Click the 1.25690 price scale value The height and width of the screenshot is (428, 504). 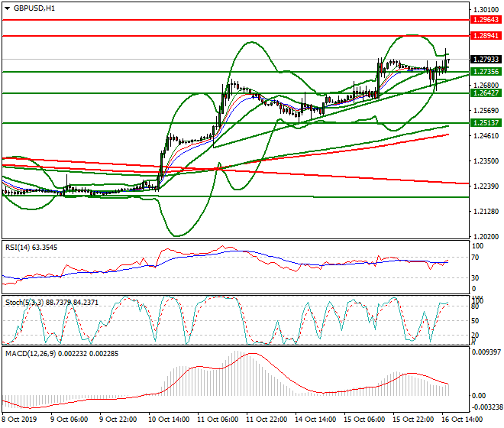click(486, 110)
